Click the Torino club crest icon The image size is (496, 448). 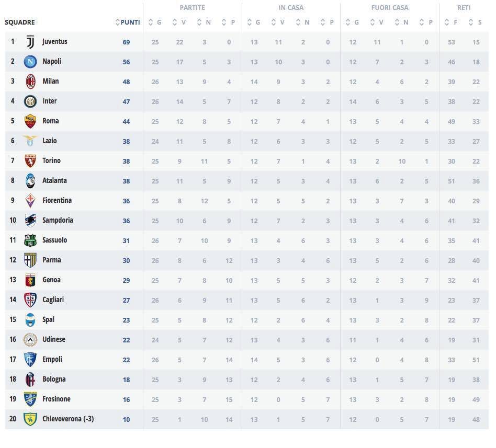pos(30,161)
